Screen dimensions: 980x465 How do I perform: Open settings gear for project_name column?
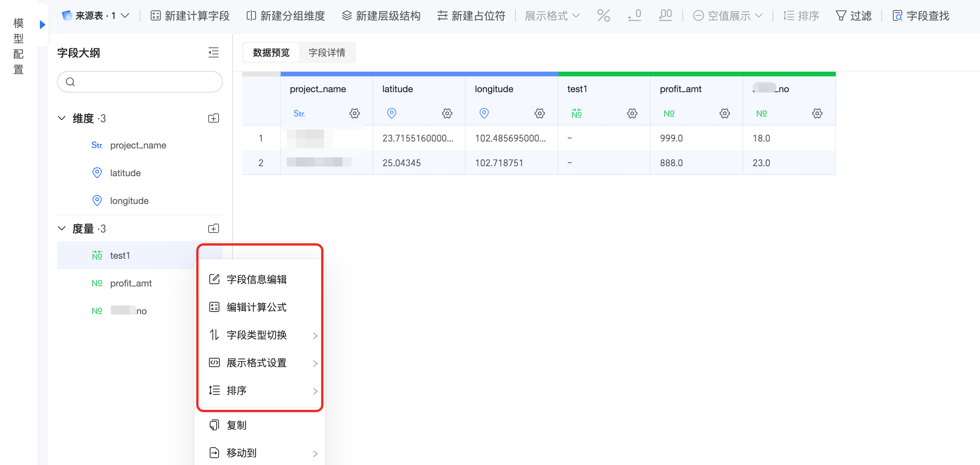pyautogui.click(x=355, y=113)
